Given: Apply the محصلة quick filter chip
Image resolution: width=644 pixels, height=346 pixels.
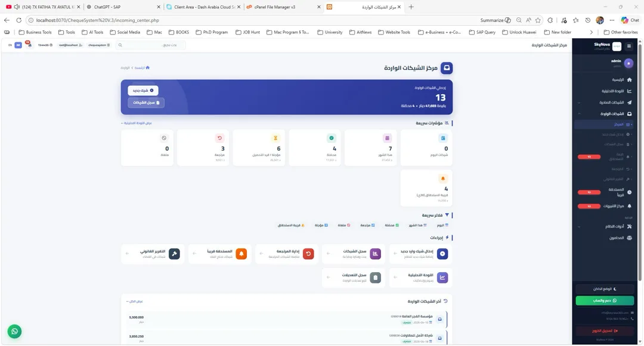Looking at the screenshot, I should pyautogui.click(x=392, y=225).
